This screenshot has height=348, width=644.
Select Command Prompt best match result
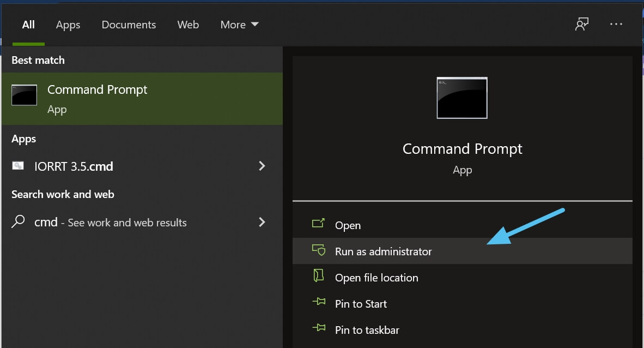point(142,99)
